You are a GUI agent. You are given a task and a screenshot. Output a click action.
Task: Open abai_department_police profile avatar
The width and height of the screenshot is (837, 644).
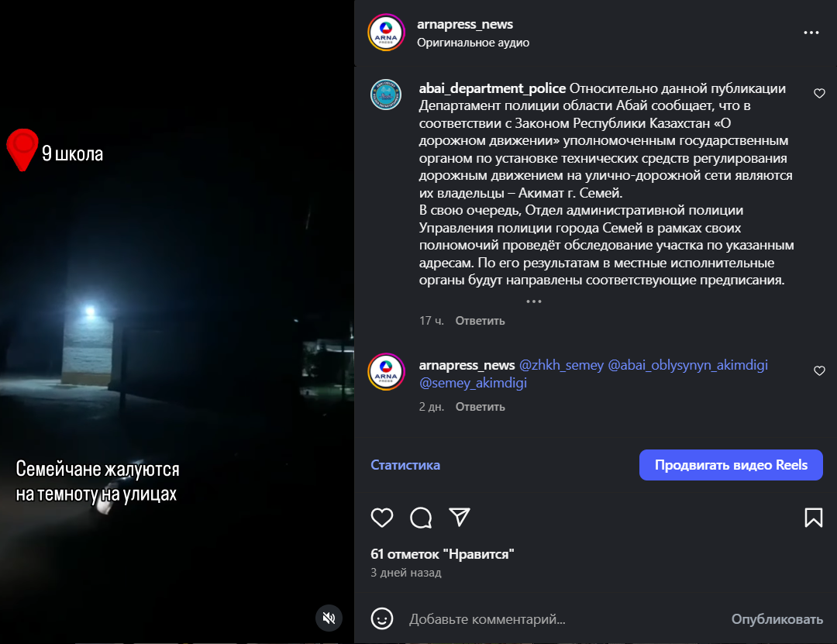[386, 95]
